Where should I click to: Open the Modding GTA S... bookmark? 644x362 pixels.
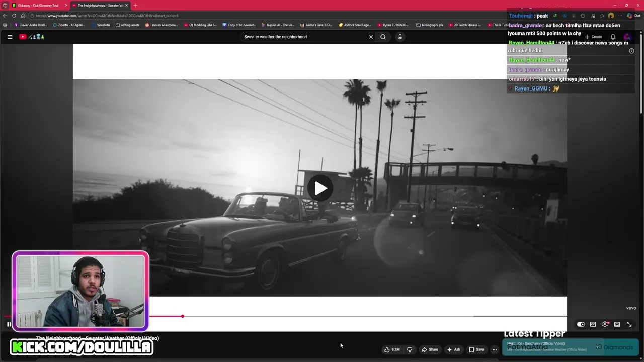pyautogui.click(x=200, y=25)
